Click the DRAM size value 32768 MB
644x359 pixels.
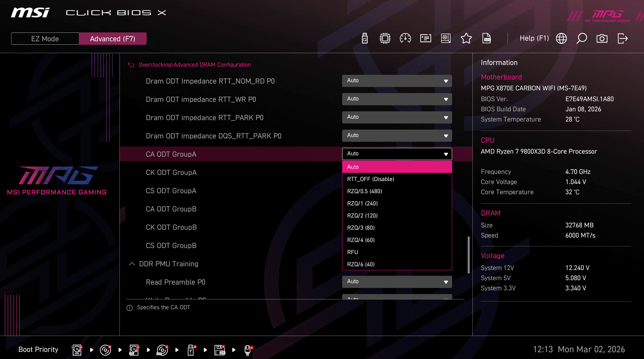[x=579, y=225]
